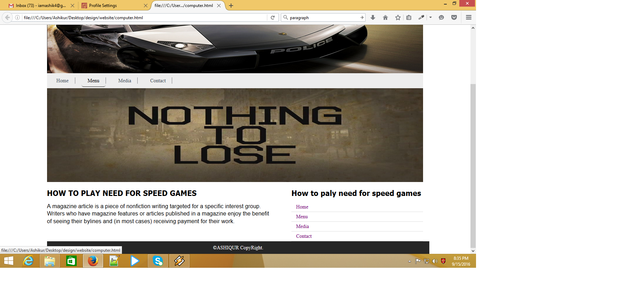Show hidden system tray icons
This screenshot has height=288, width=644.
tap(409, 261)
